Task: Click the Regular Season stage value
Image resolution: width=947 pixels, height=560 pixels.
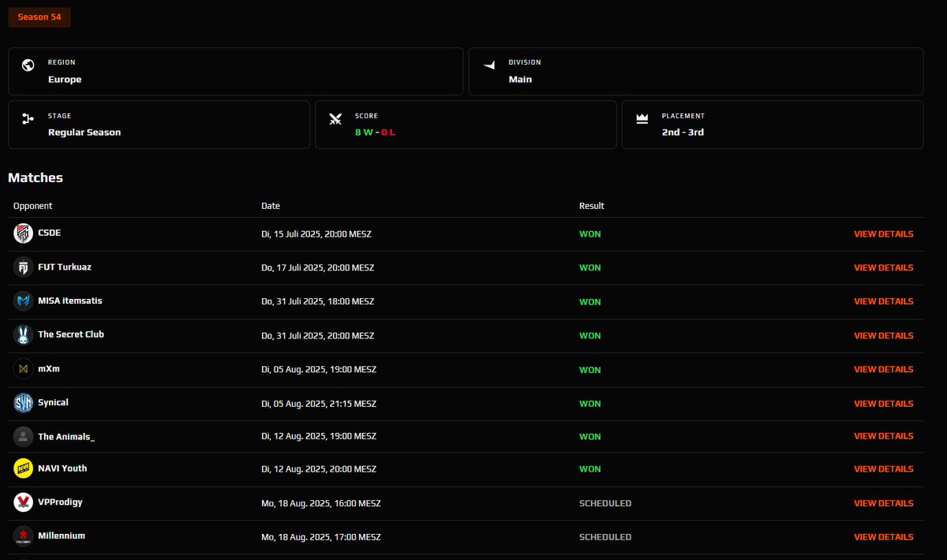Action: (84, 133)
